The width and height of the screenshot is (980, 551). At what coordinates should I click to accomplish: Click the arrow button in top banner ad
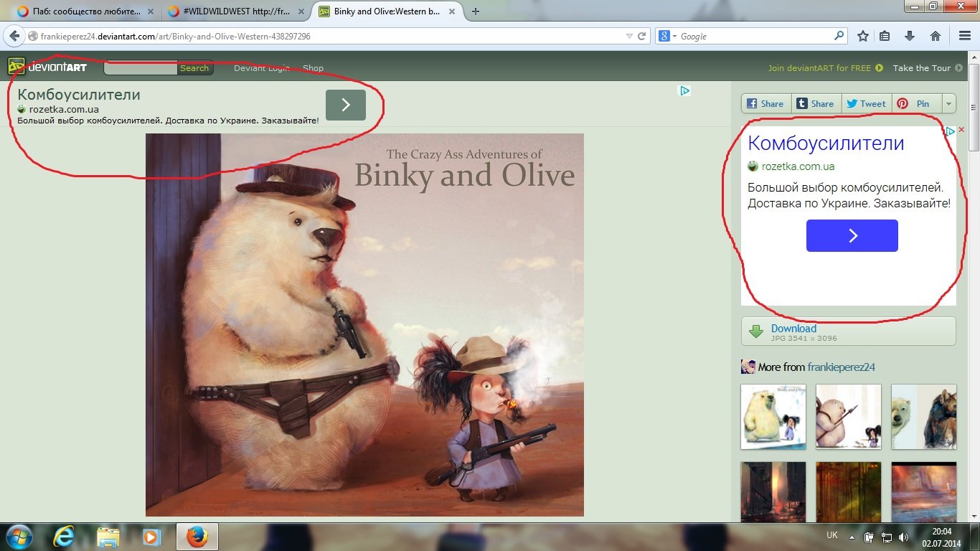tap(346, 105)
